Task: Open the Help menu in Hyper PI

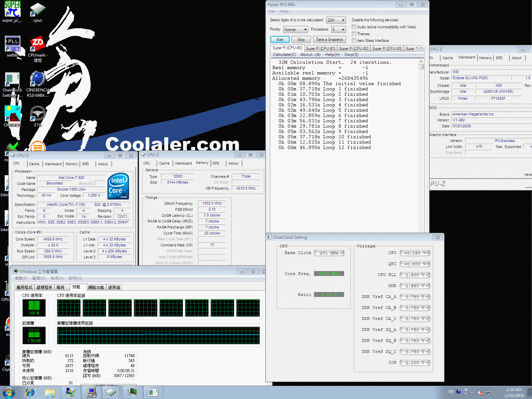Action: point(284,11)
